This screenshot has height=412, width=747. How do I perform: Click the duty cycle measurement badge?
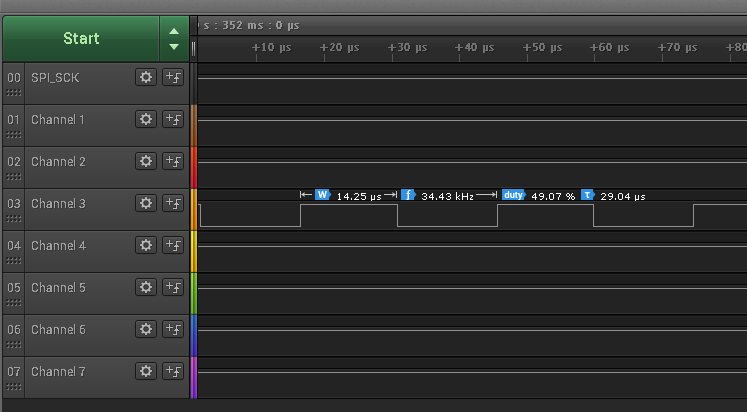point(514,195)
